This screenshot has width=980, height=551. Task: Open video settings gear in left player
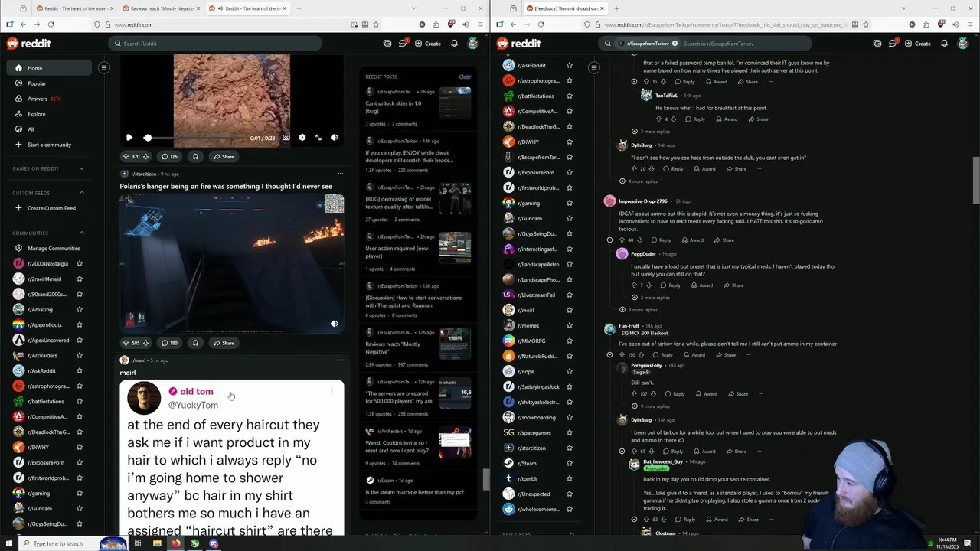[302, 138]
